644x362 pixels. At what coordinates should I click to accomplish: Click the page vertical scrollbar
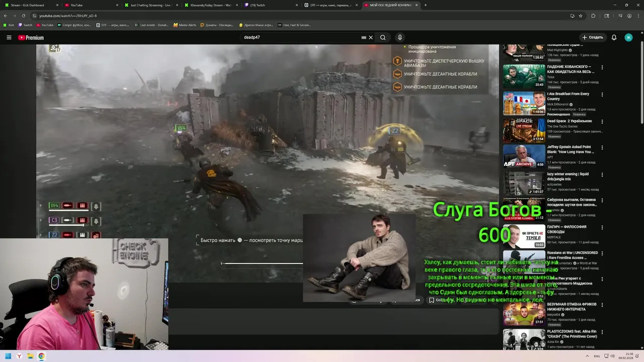click(641, 83)
